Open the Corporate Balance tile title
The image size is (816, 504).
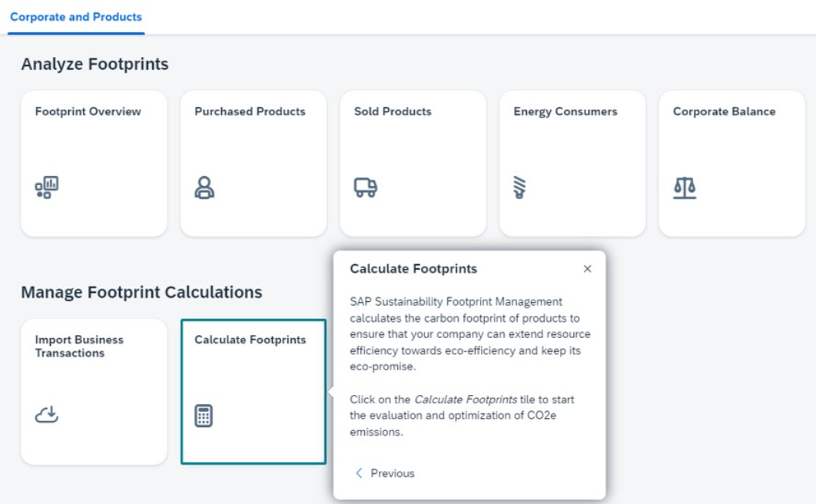[724, 111]
